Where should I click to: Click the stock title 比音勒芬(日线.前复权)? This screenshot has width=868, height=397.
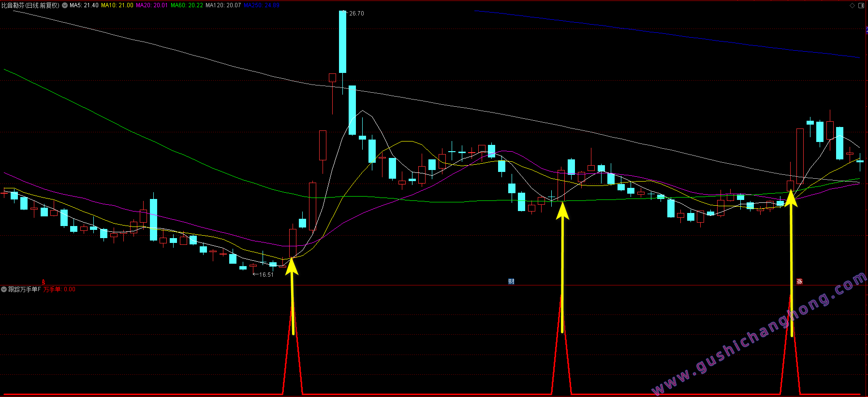[30, 5]
